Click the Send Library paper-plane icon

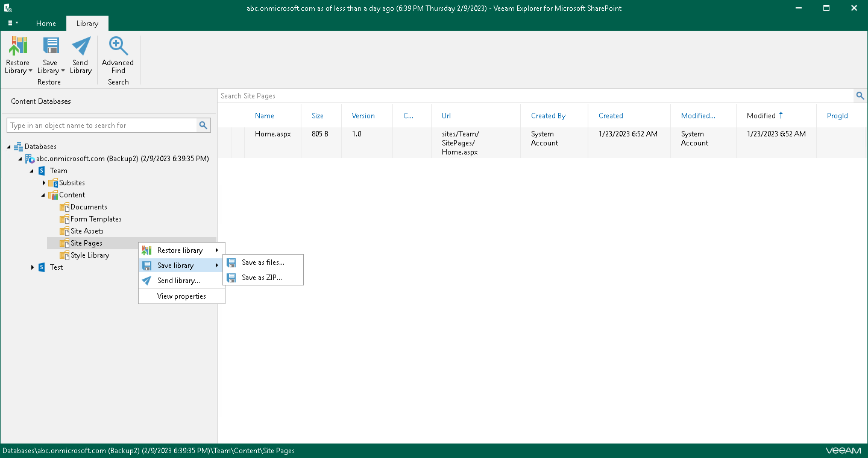pyautogui.click(x=80, y=45)
